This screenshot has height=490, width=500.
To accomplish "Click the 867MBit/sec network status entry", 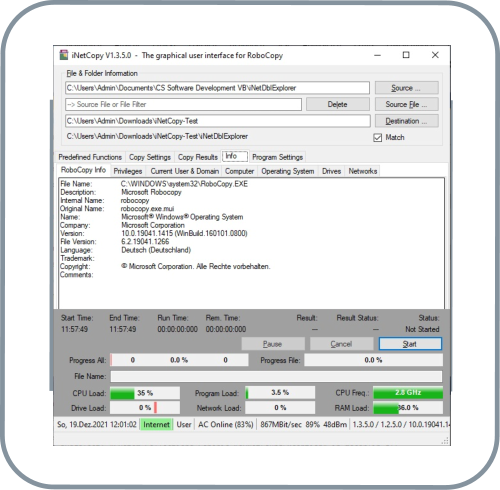I will 303,424.
